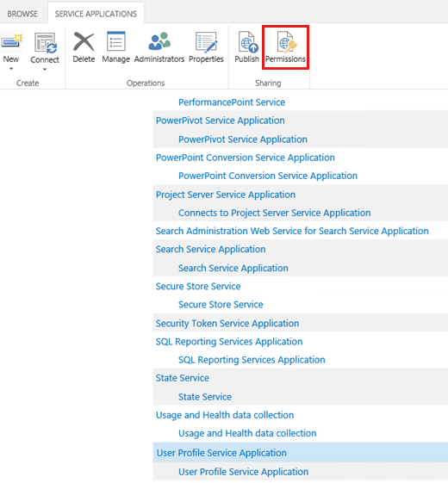448x483 pixels.
Task: Open the Properties ribbon icon
Action: [206, 41]
